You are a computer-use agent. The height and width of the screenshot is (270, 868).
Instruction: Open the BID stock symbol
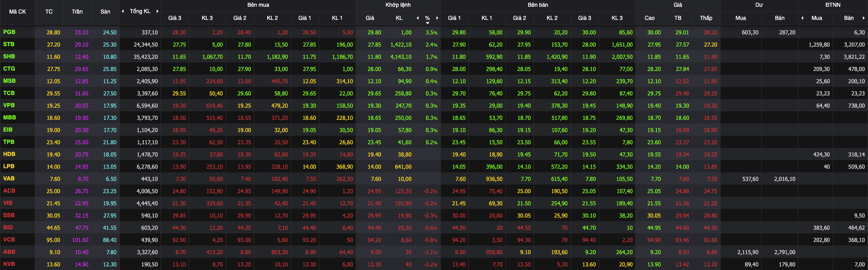click(x=8, y=227)
